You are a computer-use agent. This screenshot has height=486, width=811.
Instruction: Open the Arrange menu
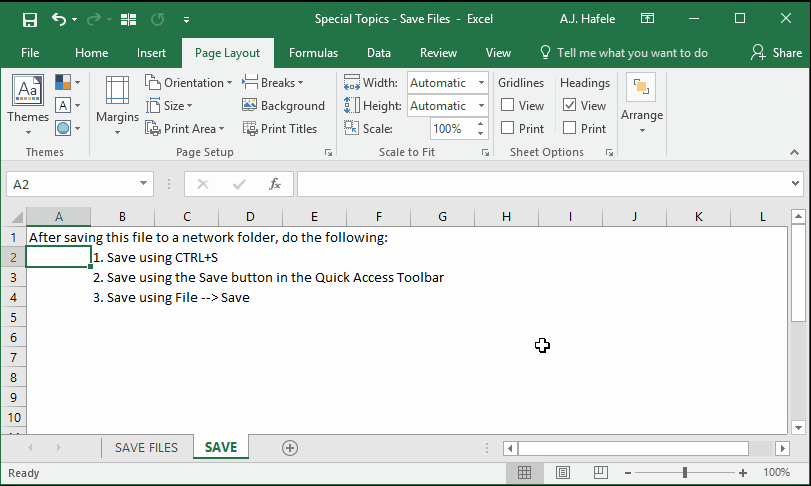point(642,105)
